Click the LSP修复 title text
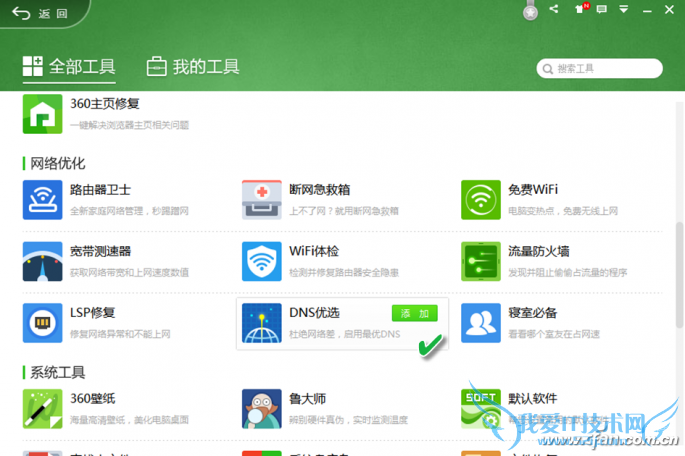The width and height of the screenshot is (685, 456). pyautogui.click(x=93, y=313)
